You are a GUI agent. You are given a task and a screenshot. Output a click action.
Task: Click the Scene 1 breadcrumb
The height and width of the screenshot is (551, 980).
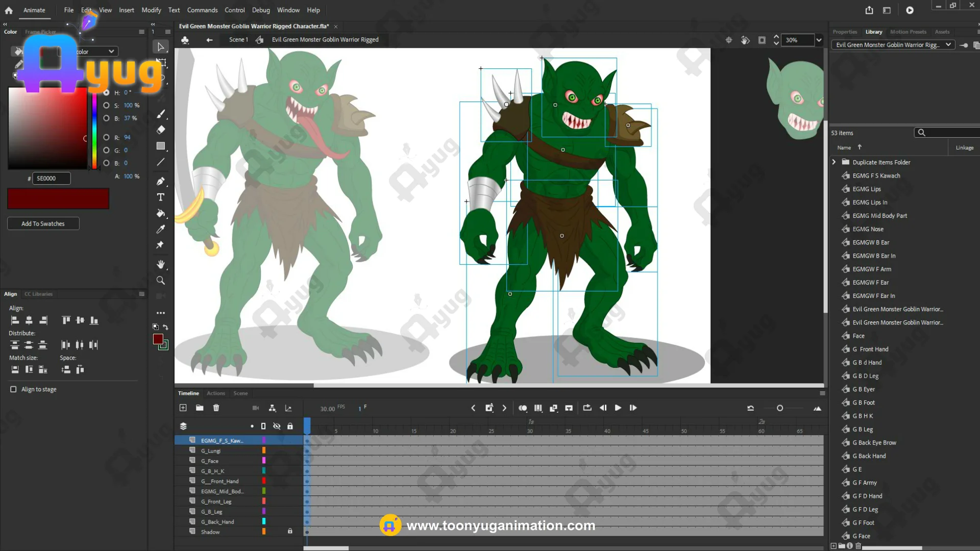pyautogui.click(x=238, y=40)
